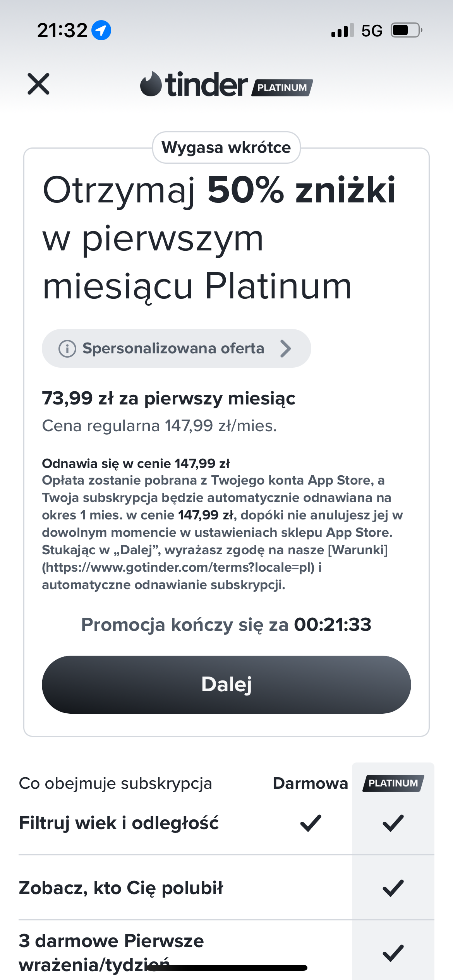
Task: Tap the Wygasa wkrótce label
Action: click(226, 147)
